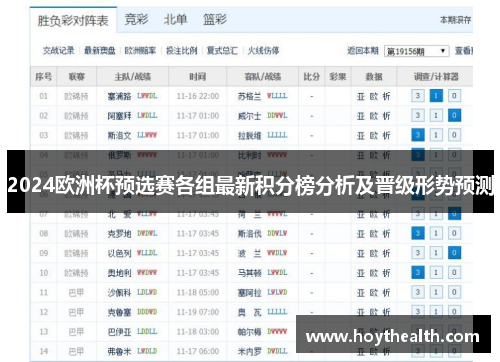Switch to the 篮彩 tab

pos(215,20)
